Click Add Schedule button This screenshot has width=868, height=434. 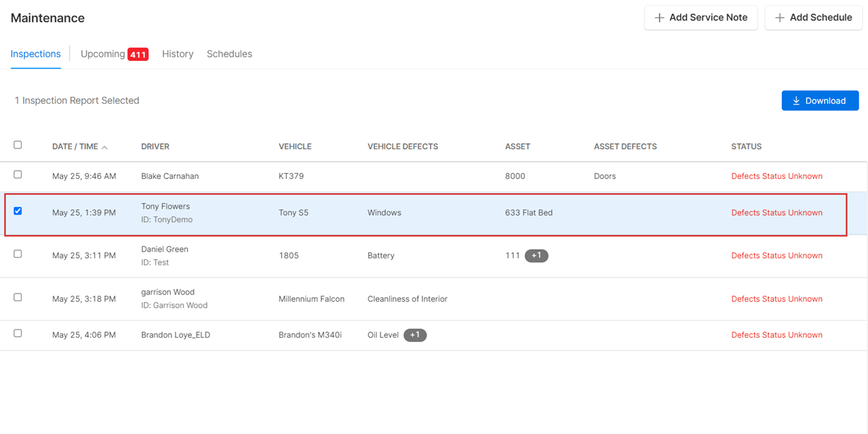[x=813, y=18]
